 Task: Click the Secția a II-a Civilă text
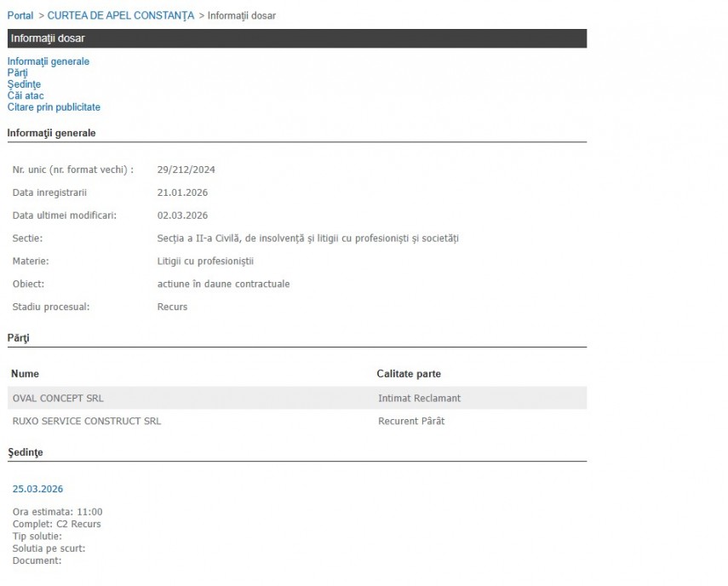point(307,238)
